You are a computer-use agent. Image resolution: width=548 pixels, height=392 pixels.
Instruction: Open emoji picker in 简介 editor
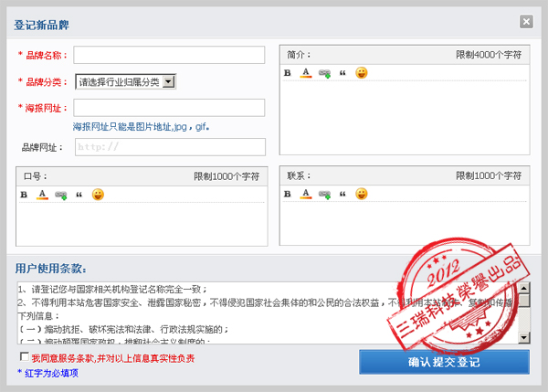pos(362,73)
